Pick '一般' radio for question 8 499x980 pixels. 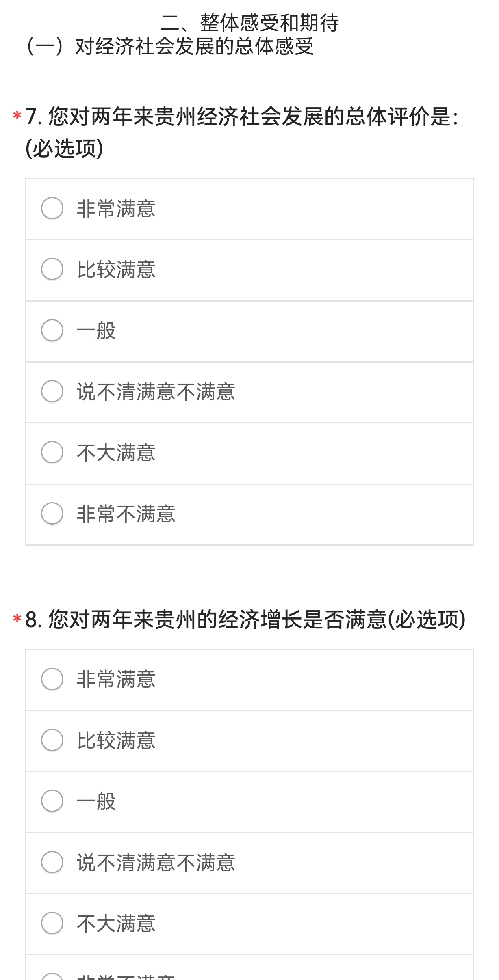[x=52, y=801]
